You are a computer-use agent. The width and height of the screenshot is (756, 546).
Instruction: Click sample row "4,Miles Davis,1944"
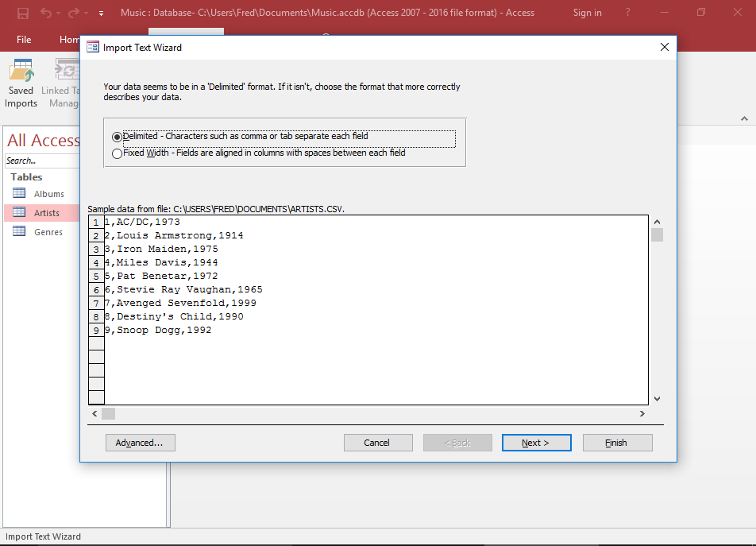pyautogui.click(x=161, y=262)
